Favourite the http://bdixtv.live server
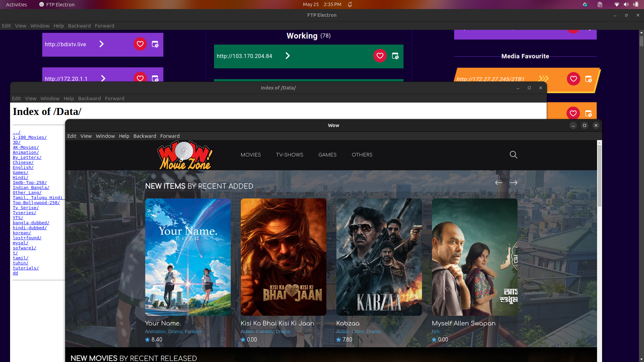This screenshot has width=644, height=362. 140,44
